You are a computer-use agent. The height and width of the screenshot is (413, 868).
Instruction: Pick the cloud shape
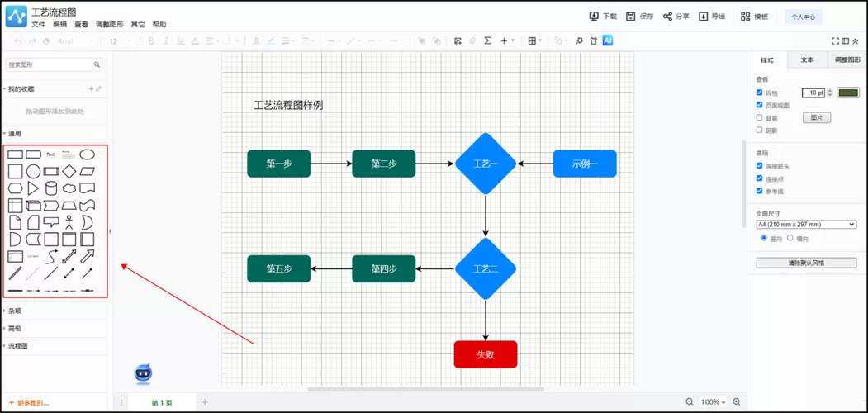point(69,188)
